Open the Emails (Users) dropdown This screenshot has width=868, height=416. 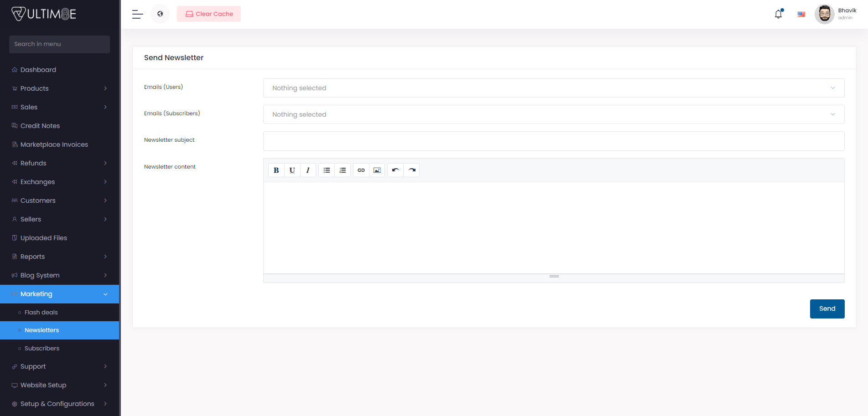(553, 88)
